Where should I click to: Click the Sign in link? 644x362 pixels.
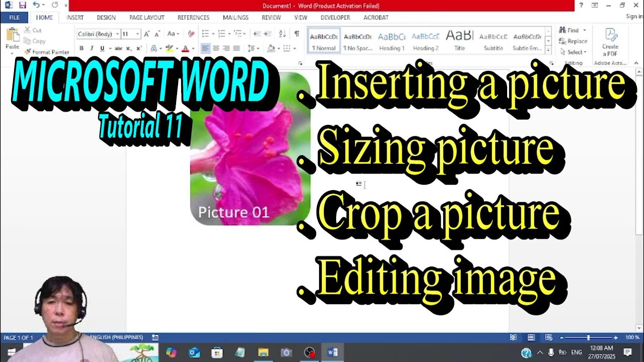(634, 17)
